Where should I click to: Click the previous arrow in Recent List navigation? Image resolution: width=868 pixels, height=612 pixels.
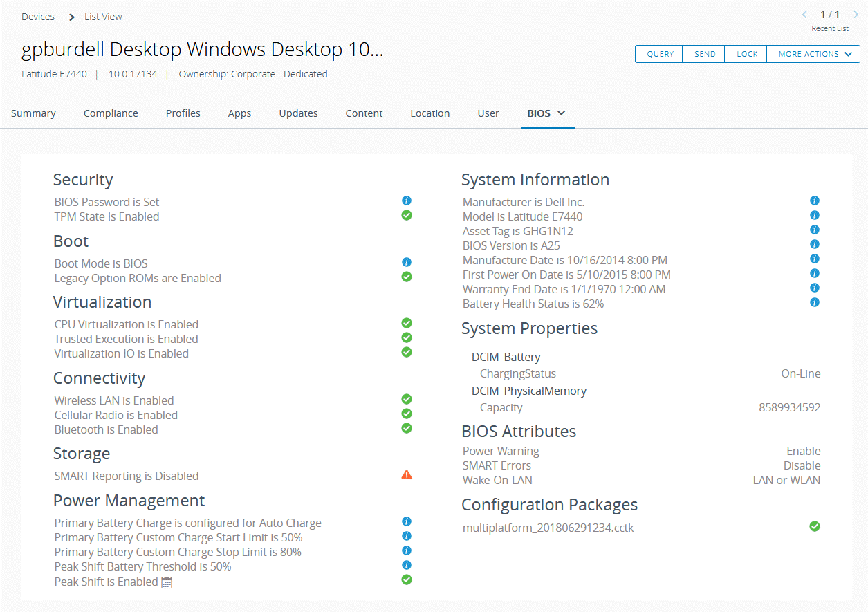point(804,14)
